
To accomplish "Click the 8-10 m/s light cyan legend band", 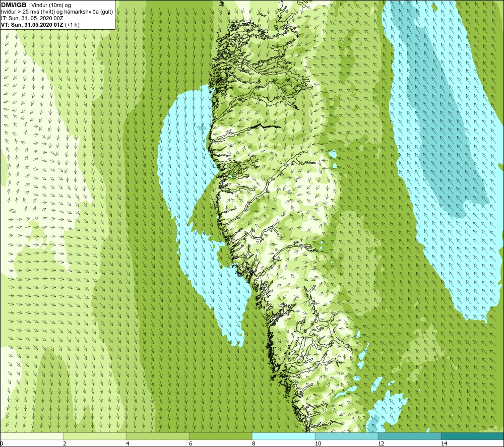I will click(x=283, y=436).
